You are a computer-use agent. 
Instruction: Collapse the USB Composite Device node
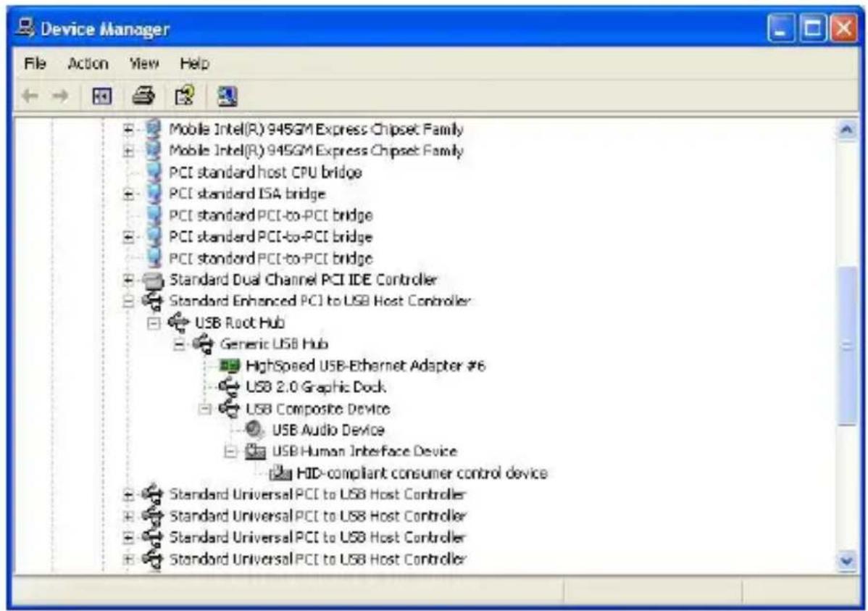[x=205, y=410]
